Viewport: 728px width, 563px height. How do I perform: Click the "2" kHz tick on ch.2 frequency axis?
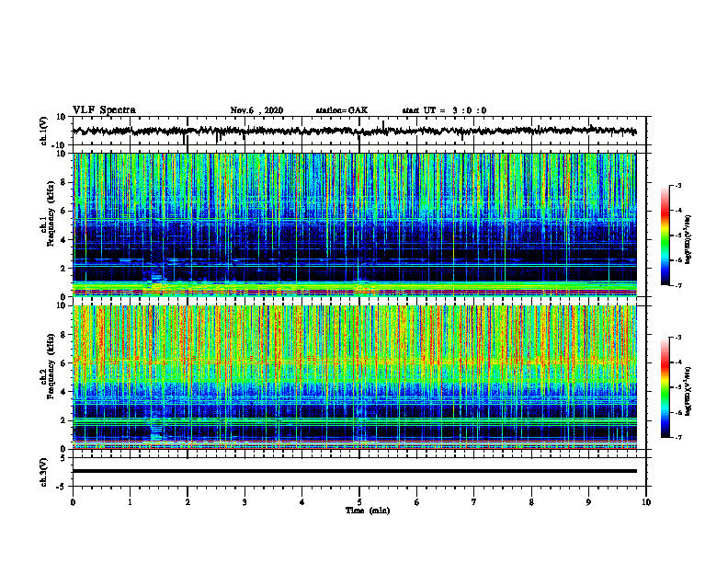(64, 420)
